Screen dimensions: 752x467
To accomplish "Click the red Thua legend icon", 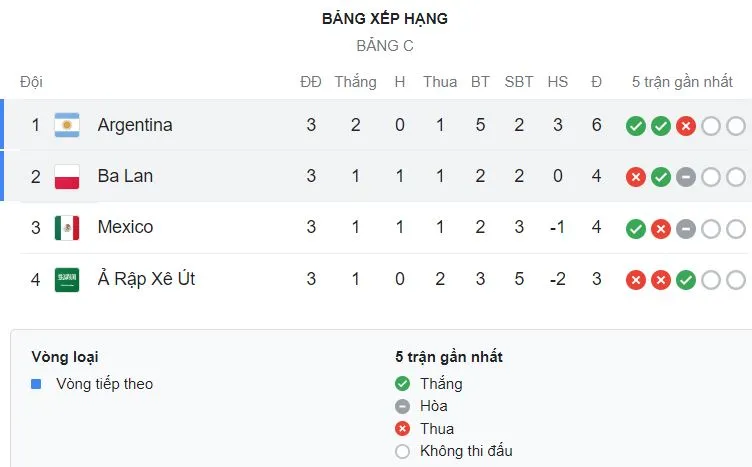I will (403, 429).
